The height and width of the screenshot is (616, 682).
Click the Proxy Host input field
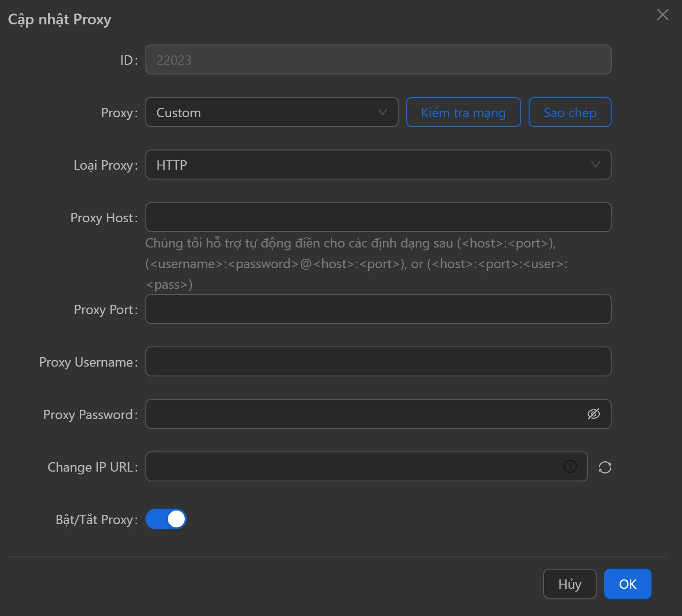378,217
